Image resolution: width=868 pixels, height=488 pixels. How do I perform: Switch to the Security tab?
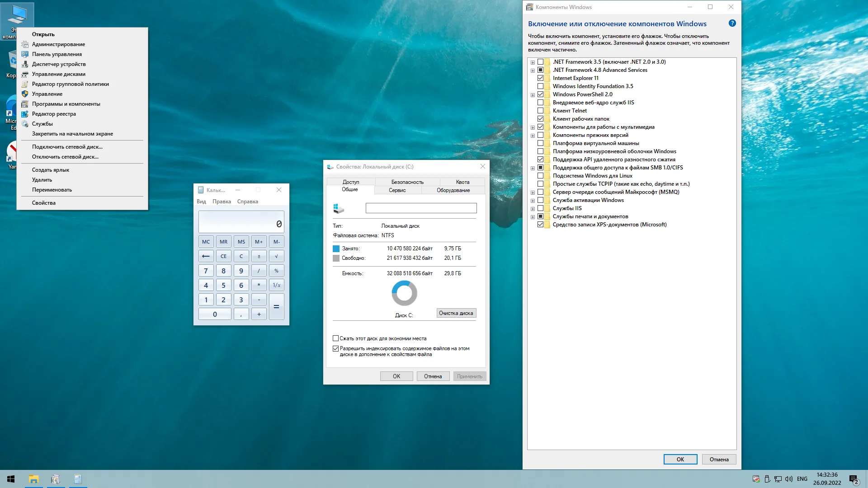point(407,182)
